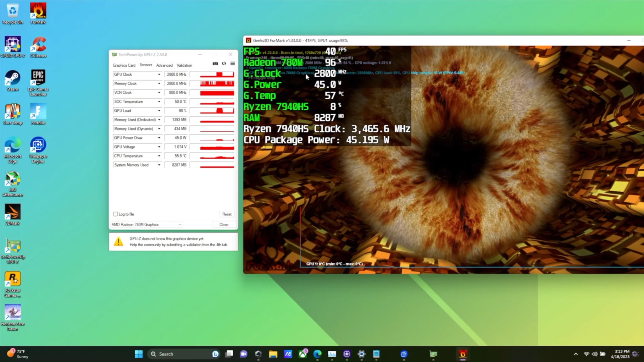
Task: Click the GPU-Z refresh icon
Action: (x=224, y=63)
